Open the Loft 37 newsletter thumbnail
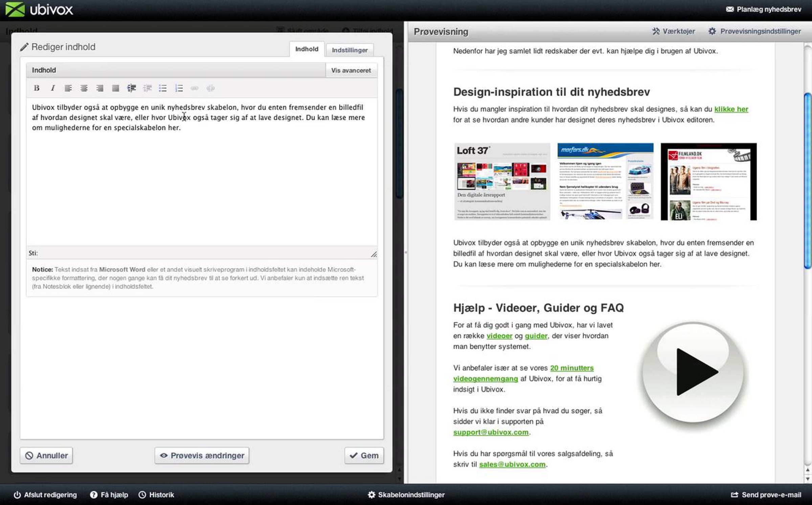Image resolution: width=812 pixels, height=505 pixels. click(502, 182)
